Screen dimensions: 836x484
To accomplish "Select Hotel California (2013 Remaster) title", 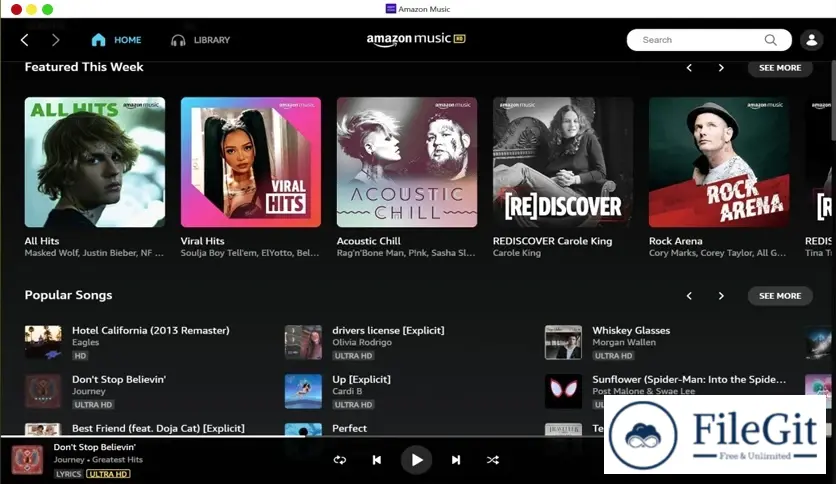I will [x=151, y=330].
